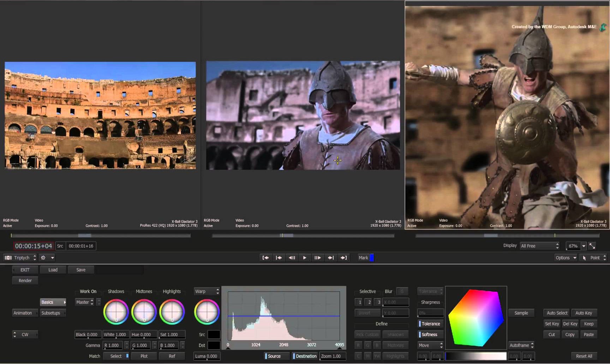Open the 67% zoom dropdown arrow
The image size is (610, 364).
(584, 246)
